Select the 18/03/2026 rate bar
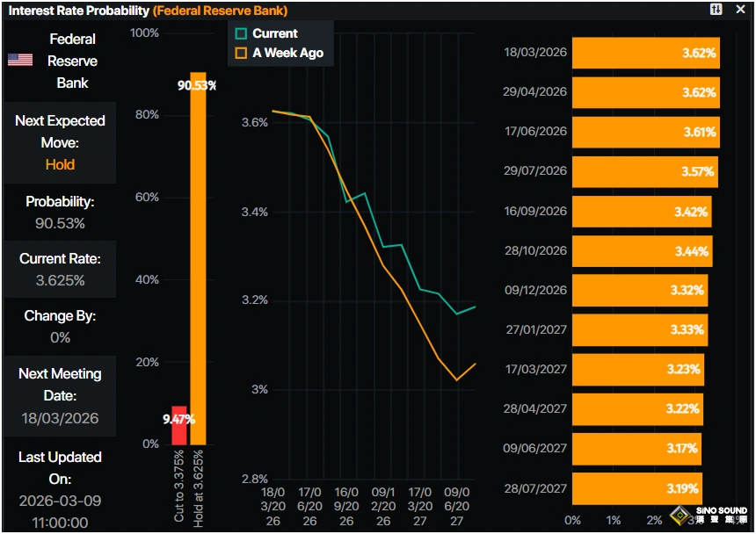This screenshot has height=534, width=756. pyautogui.click(x=645, y=53)
